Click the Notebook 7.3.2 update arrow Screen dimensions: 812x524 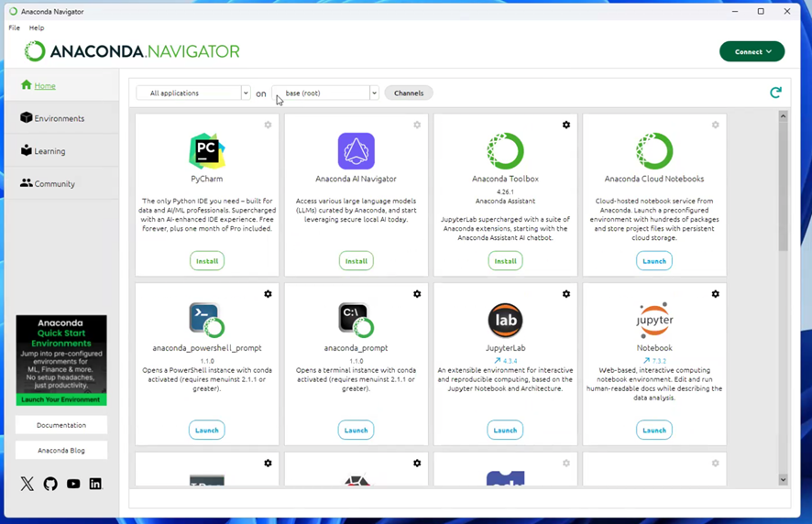point(646,360)
